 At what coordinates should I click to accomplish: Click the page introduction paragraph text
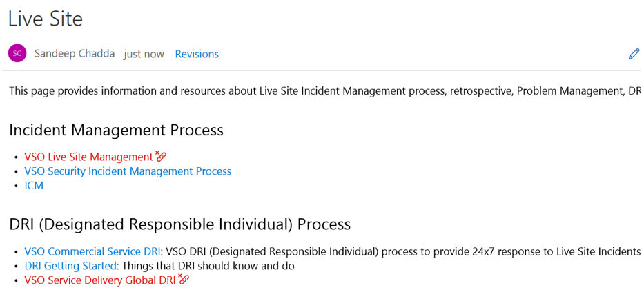tap(324, 90)
